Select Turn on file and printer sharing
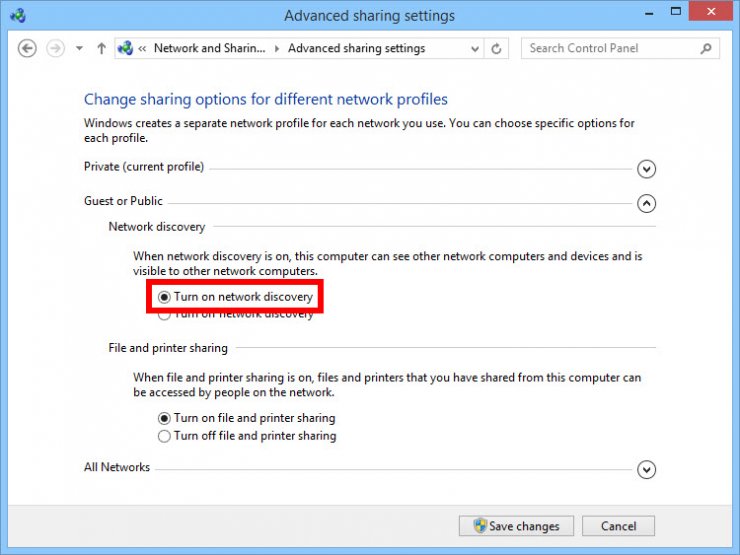This screenshot has height=555, width=740. pyautogui.click(x=246, y=418)
